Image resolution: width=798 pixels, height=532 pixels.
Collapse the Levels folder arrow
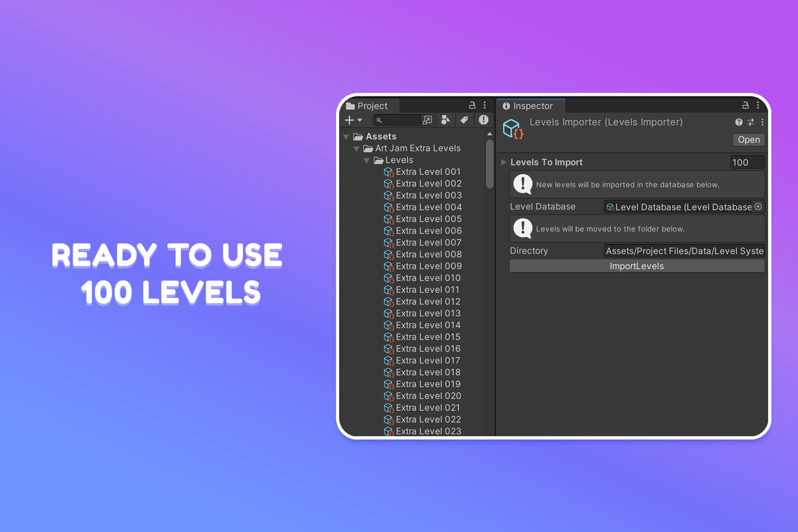367,160
